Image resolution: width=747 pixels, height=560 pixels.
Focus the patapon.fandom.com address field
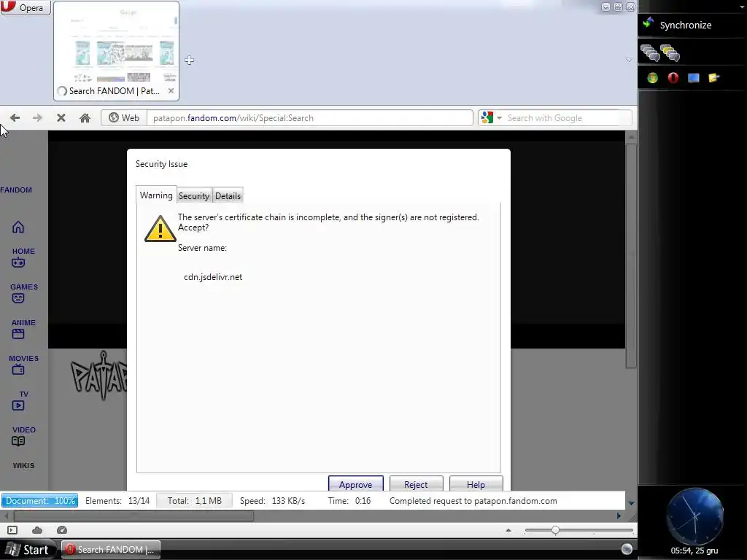tap(309, 117)
